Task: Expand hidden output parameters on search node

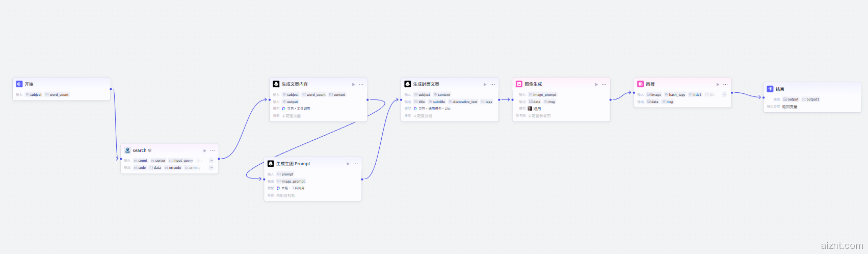Action: tap(211, 168)
